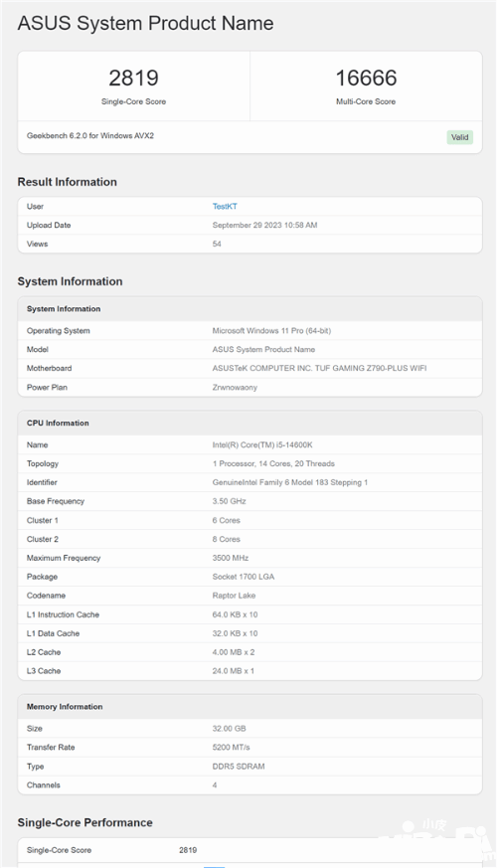Select Microsoft Windows 11 Pro (64-bit) value
This screenshot has width=497, height=868.
coord(271,330)
